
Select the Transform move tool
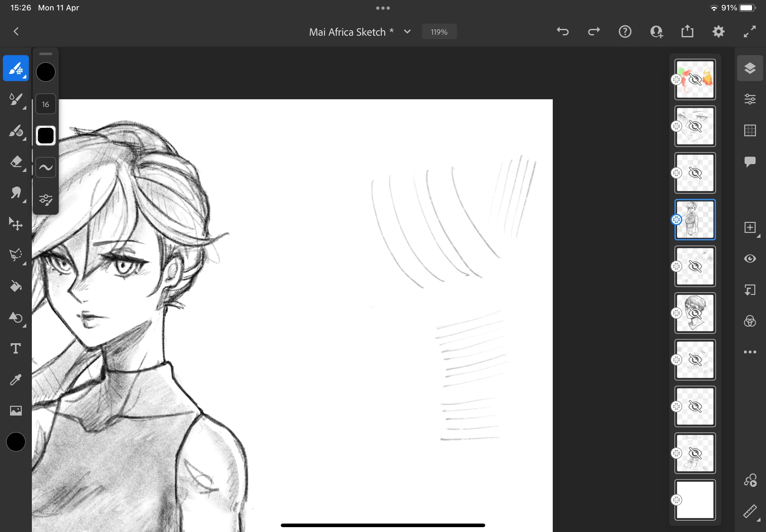16,224
